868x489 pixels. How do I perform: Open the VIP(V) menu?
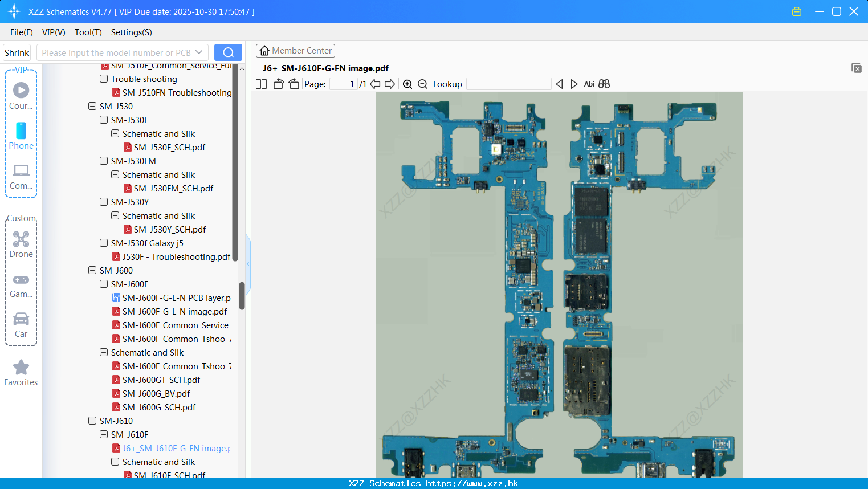coord(54,32)
